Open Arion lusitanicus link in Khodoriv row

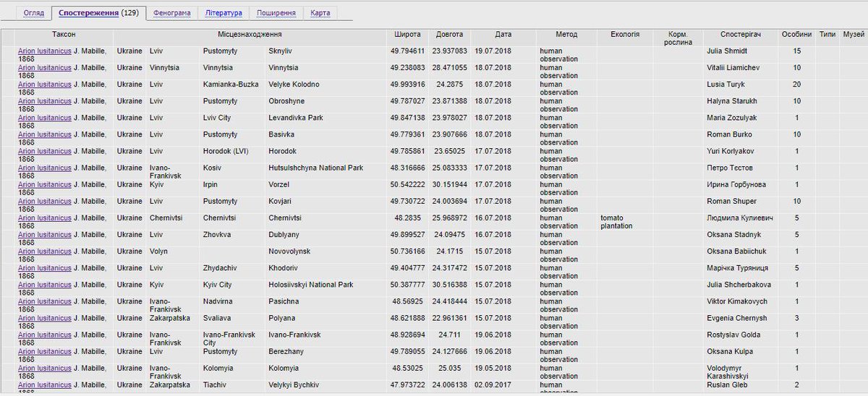45,268
